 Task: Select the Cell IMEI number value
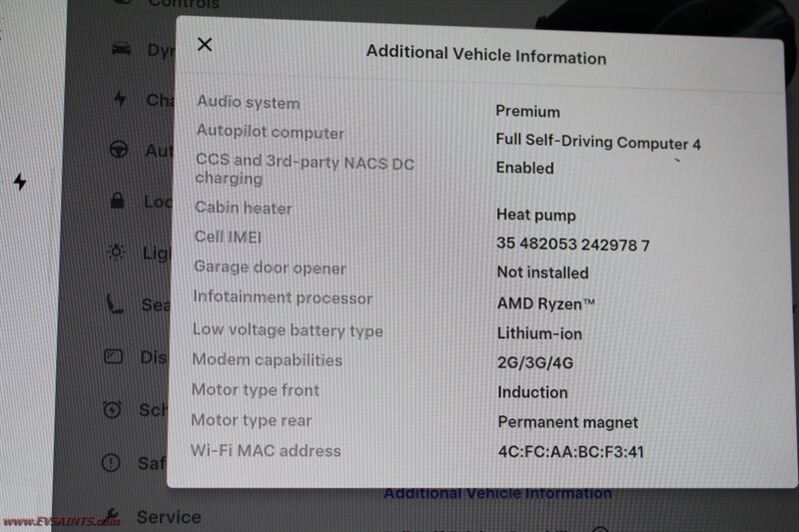pos(572,245)
